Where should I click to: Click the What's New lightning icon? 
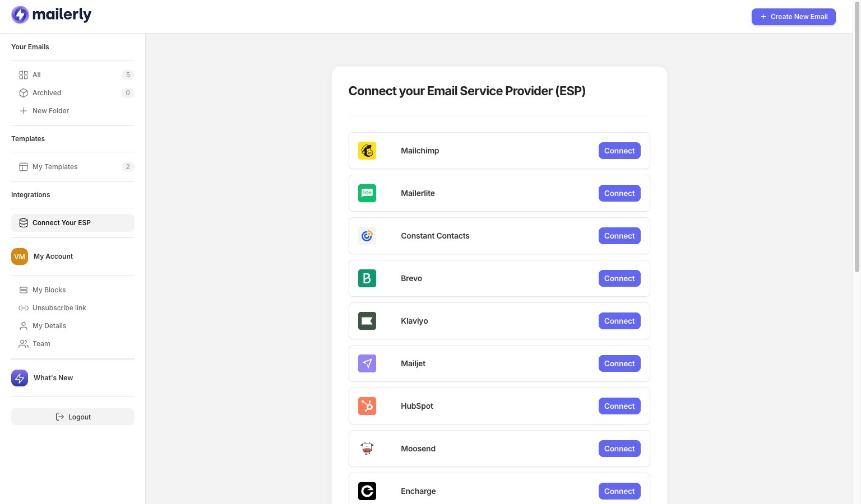(20, 378)
